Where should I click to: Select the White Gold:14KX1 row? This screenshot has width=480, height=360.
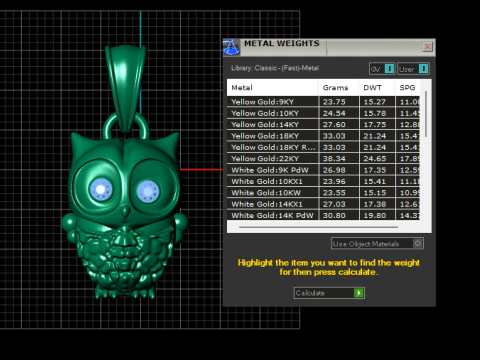[x=323, y=204]
